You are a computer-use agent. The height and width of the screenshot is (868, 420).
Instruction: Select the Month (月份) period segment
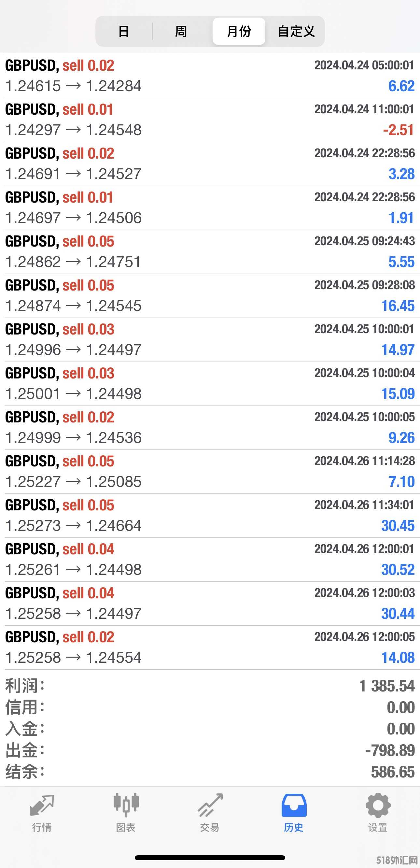tap(239, 31)
